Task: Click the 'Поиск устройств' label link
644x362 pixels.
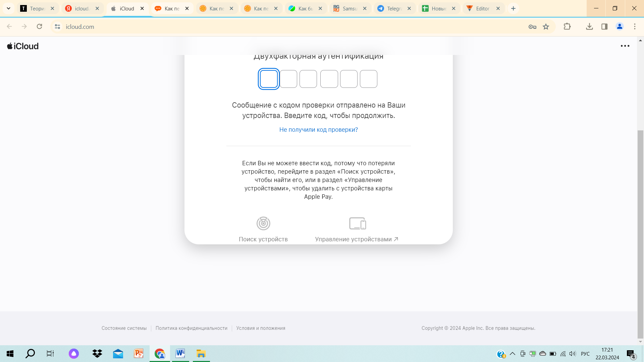Action: pyautogui.click(x=263, y=239)
